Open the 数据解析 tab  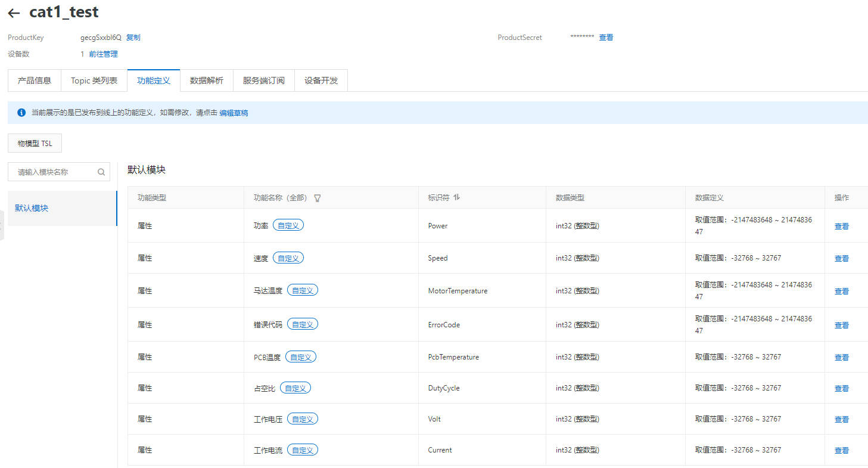[207, 80]
